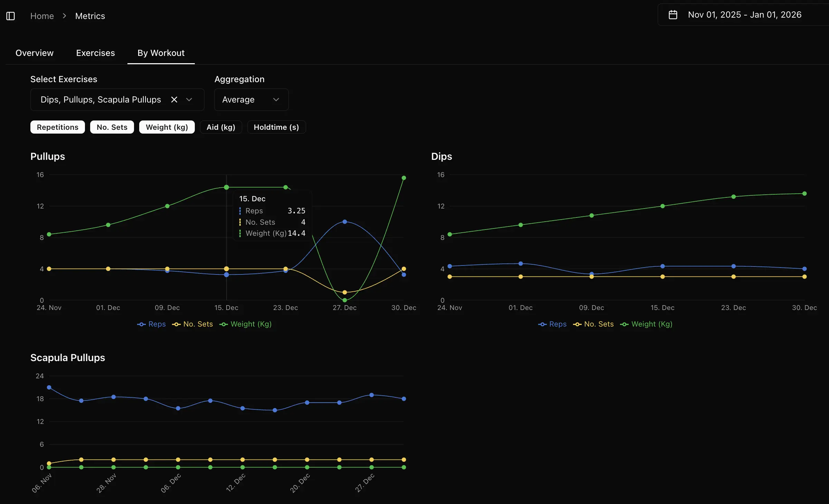Toggle No. Sets legend under Pullups chart
The height and width of the screenshot is (504, 829).
[x=192, y=324]
